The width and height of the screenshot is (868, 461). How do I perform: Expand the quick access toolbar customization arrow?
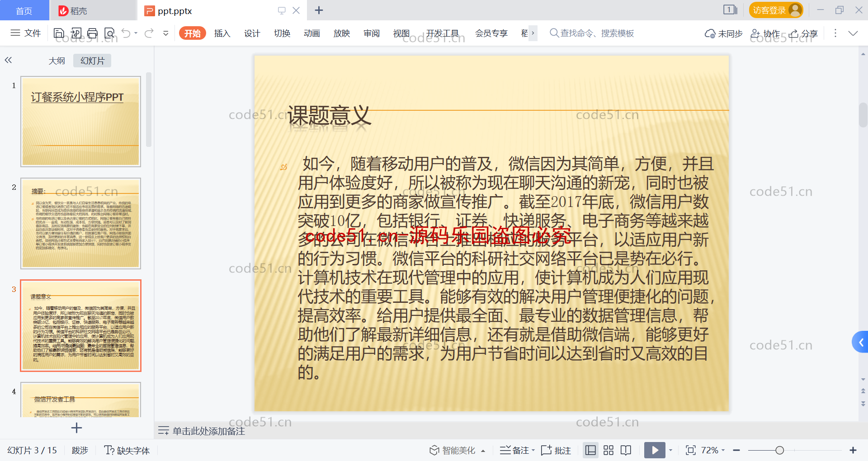click(166, 33)
